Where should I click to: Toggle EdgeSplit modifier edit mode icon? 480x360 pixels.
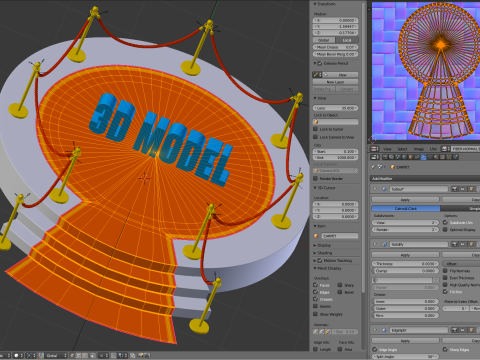471,330
